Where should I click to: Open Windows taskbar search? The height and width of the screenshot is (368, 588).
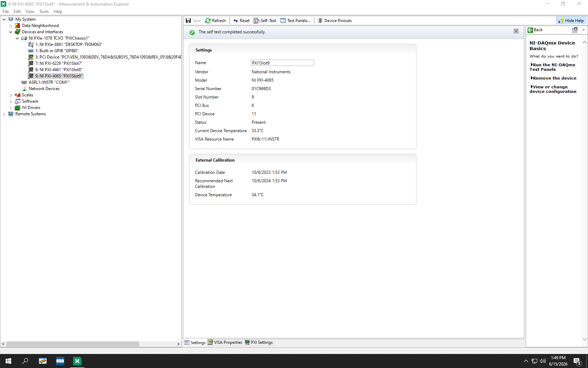25,361
